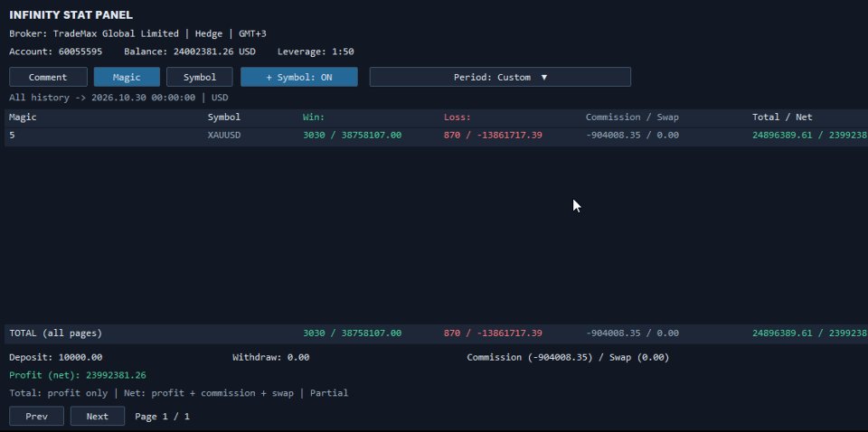Click the Balance: 24002381.26 USD text
Image resolution: width=868 pixels, height=432 pixels.
pyautogui.click(x=190, y=52)
